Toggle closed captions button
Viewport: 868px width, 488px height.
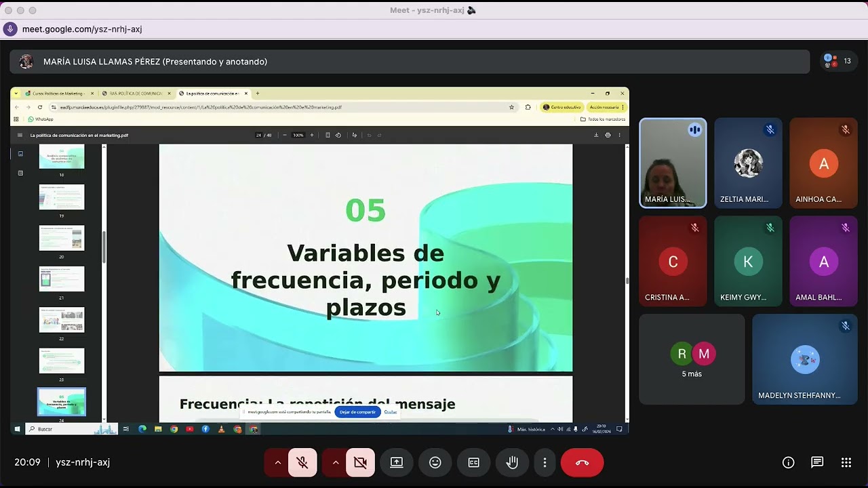pos(474,462)
